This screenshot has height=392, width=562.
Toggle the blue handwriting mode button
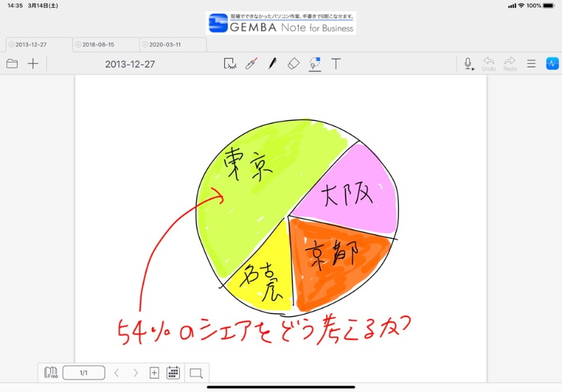coord(552,64)
